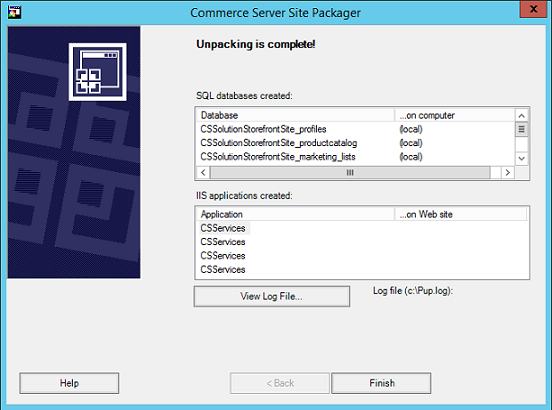Open the Help button
Viewport: 552px width, 410px height.
click(x=69, y=383)
